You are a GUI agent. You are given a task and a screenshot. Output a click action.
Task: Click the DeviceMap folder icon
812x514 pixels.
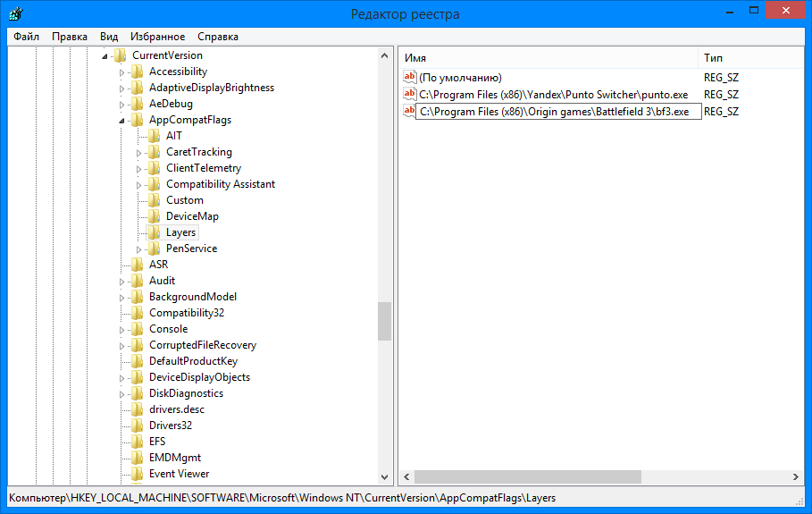pos(155,215)
